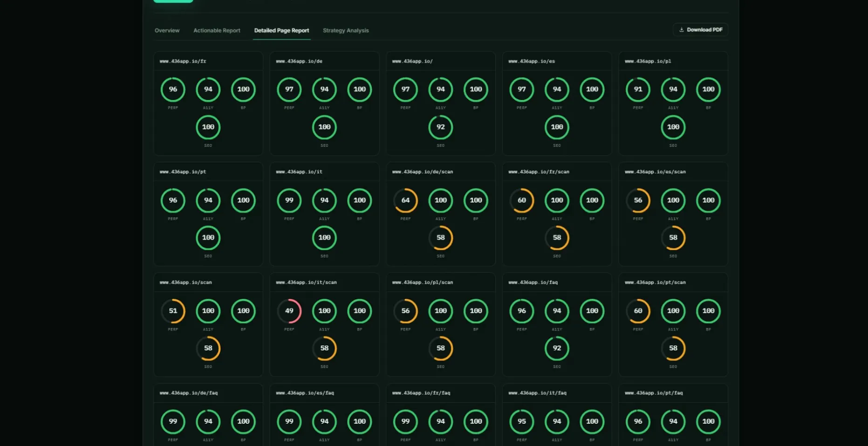The image size is (868, 446).
Task: Select the PERF 99 gauge on the /it card
Action: point(289,200)
